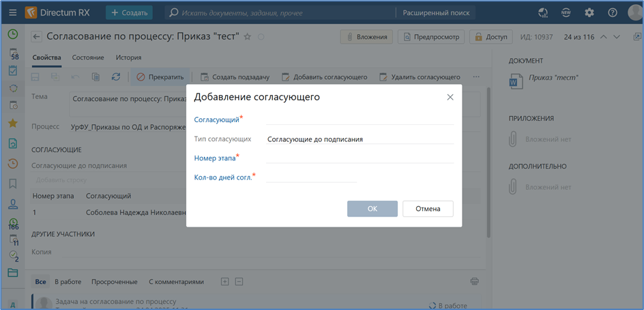Click the refresh icon in the toolbar
The width and height of the screenshot is (644, 310).
116,77
